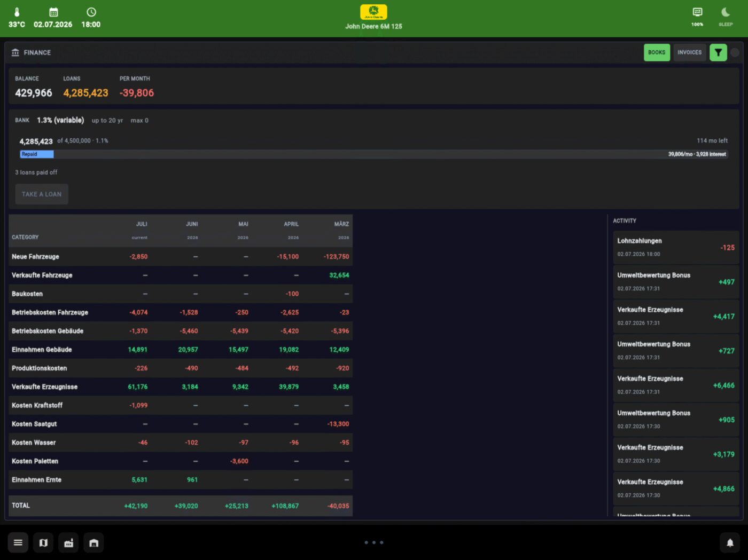Click the 61,176 Verkaufte Erzeugnisse value
The image size is (748, 560).
138,387
